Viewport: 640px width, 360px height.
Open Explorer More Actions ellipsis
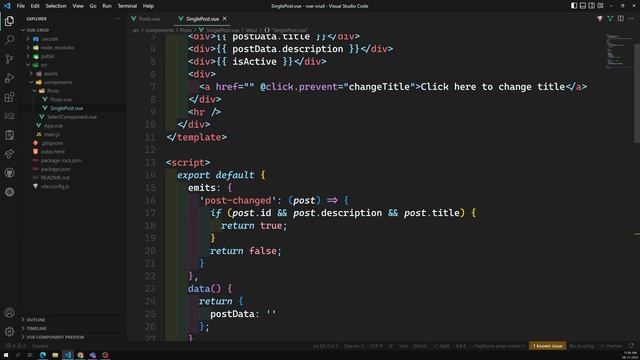tap(117, 19)
